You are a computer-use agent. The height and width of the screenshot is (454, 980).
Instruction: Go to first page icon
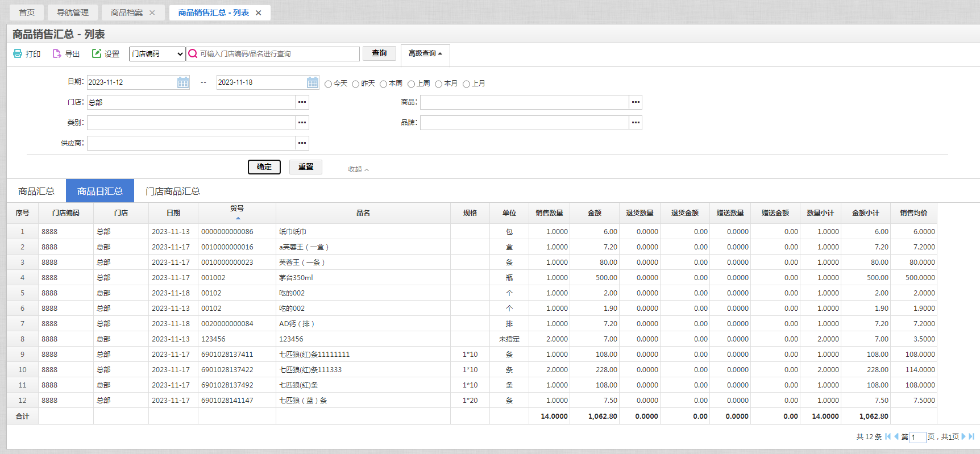click(888, 436)
